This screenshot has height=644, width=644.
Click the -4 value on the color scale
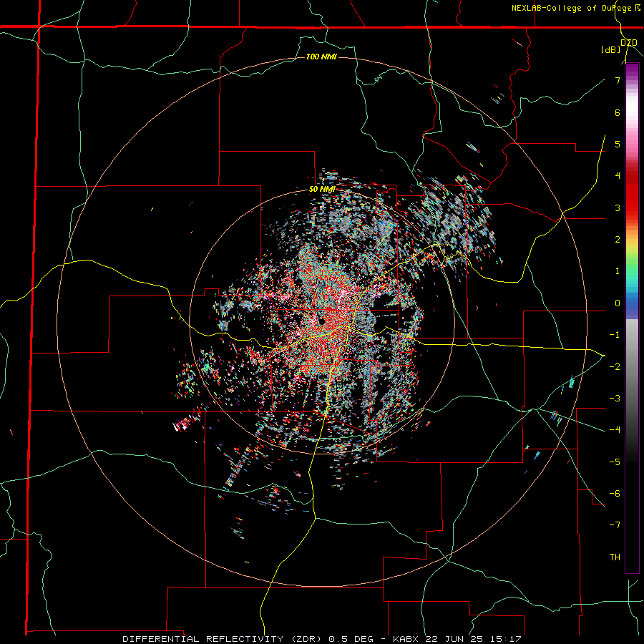(615, 430)
